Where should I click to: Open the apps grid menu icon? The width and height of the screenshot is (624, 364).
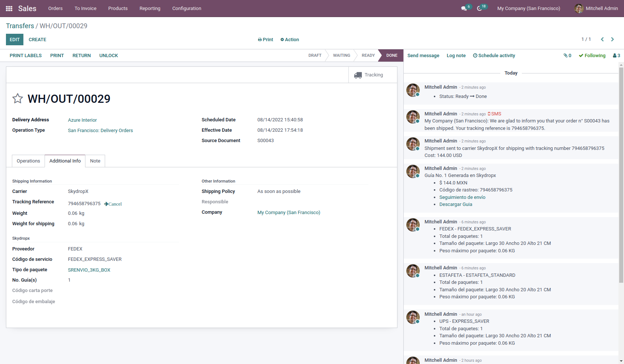[x=9, y=9]
